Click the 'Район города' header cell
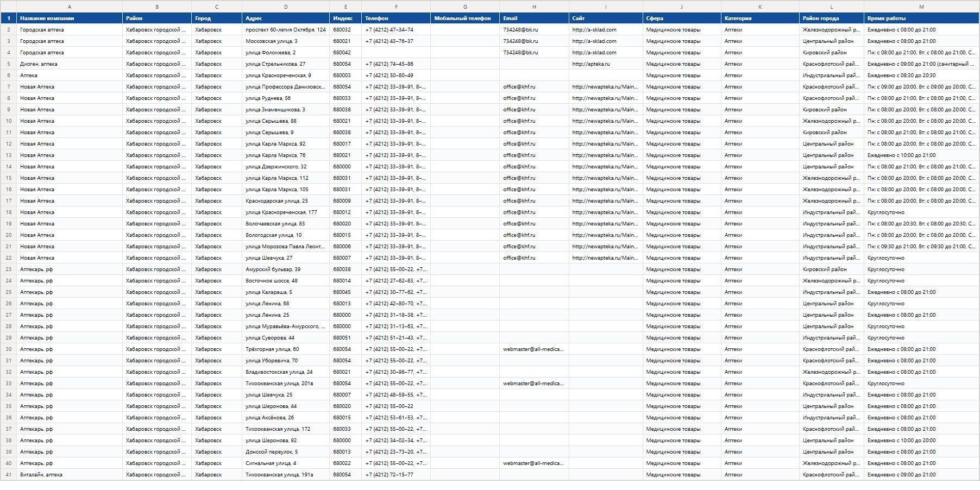 (832, 18)
